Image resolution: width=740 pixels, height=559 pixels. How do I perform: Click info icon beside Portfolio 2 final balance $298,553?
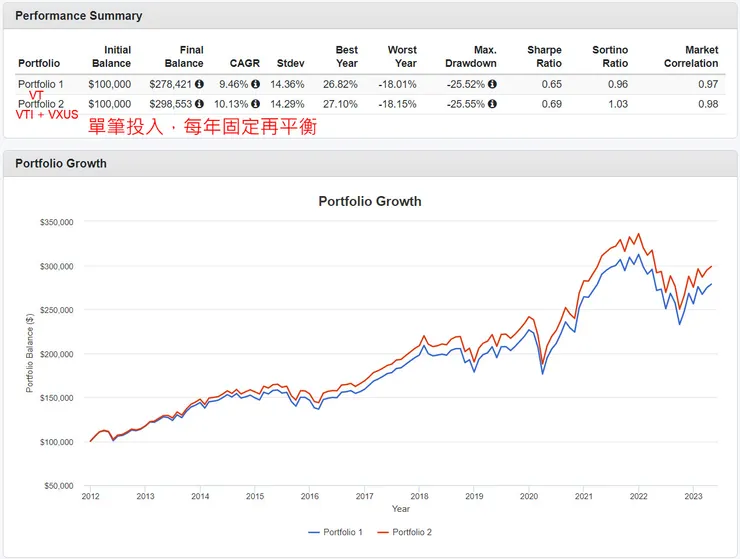[x=199, y=104]
